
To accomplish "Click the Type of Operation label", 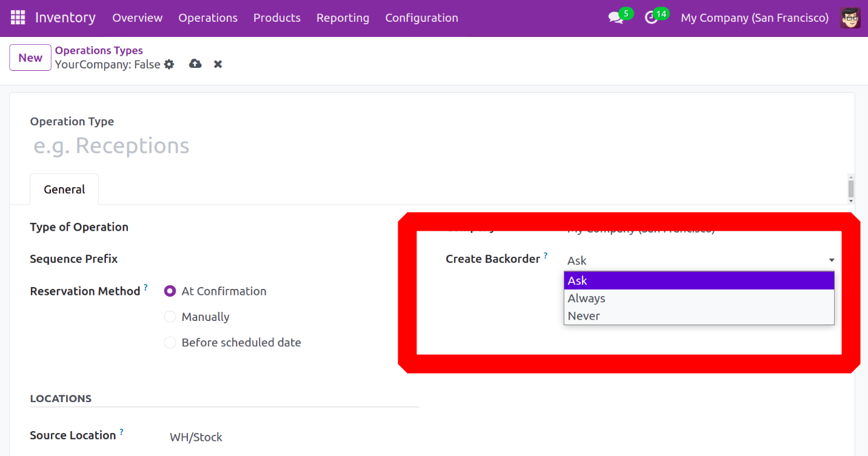I will [x=79, y=227].
